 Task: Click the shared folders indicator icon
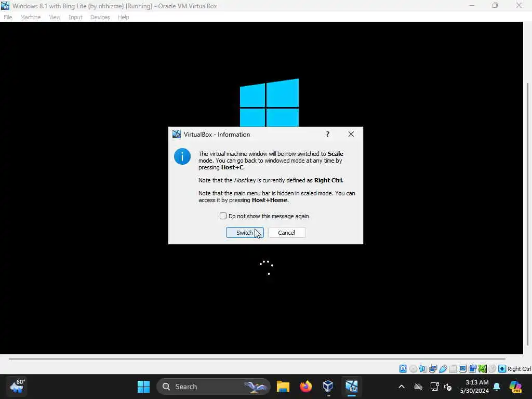(453, 368)
